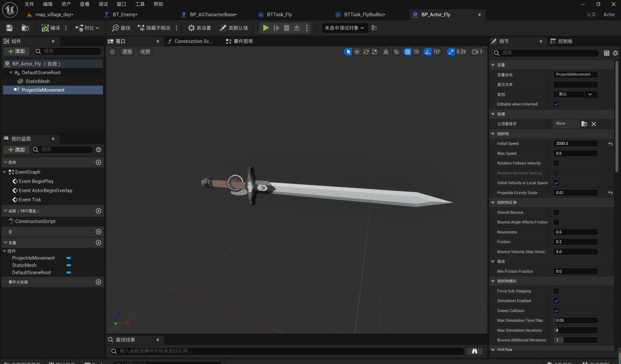621x364 pixels.
Task: Toggle rotation angle snapping icon
Action: (428, 52)
